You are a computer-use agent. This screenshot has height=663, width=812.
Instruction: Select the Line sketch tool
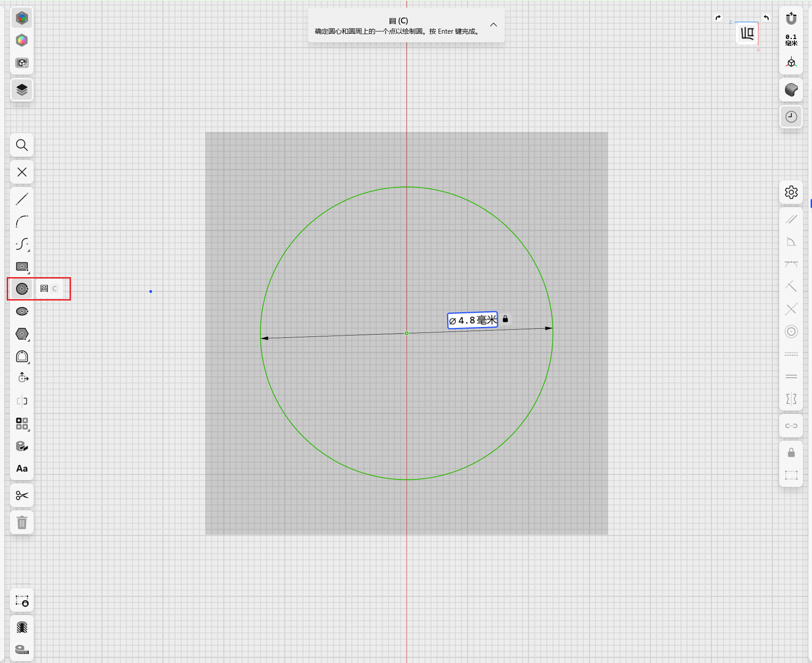coord(22,199)
